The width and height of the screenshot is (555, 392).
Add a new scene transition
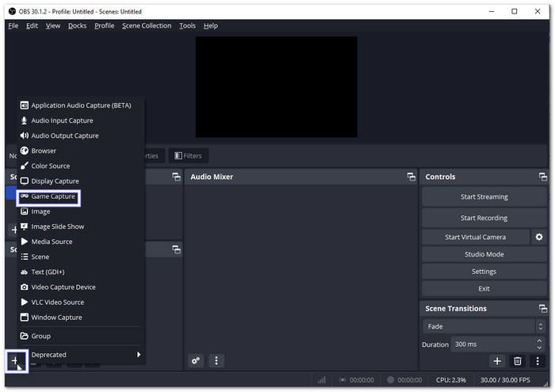(497, 361)
